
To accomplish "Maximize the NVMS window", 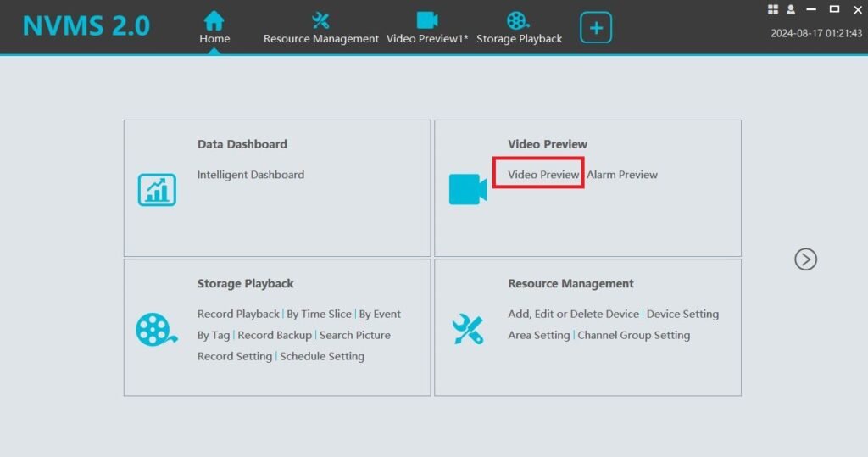I will point(834,9).
